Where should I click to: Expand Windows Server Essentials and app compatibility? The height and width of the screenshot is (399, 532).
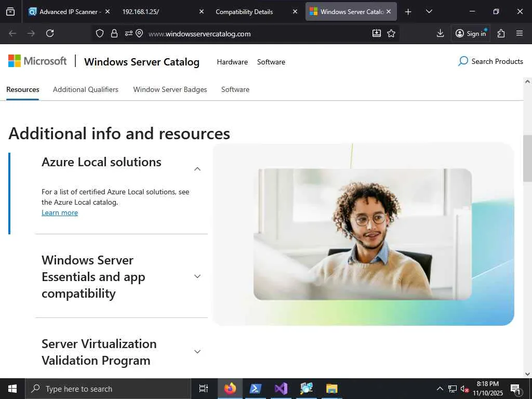tap(197, 276)
